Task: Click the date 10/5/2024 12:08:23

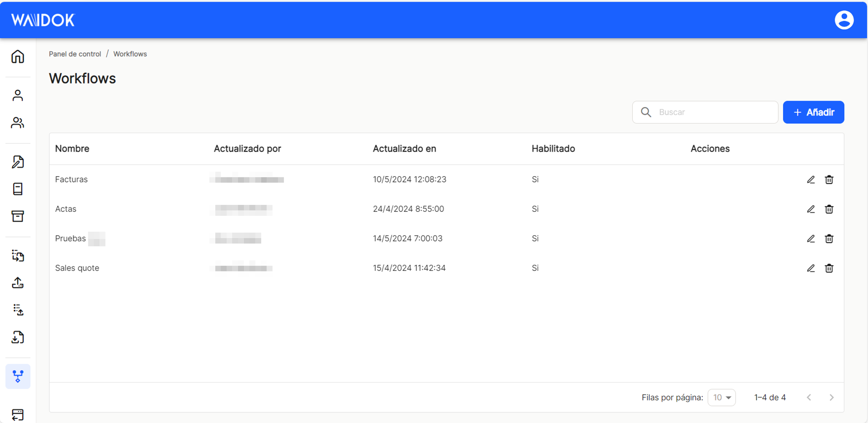Action: (x=410, y=179)
